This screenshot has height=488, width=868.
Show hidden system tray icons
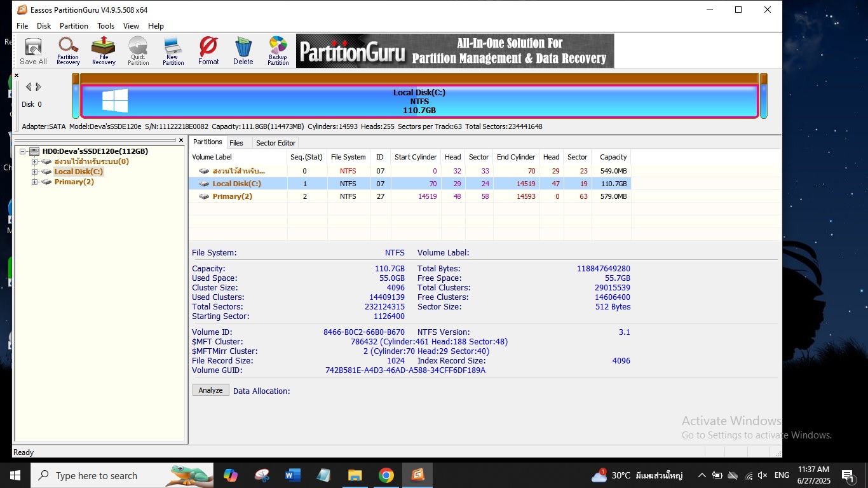point(702,475)
